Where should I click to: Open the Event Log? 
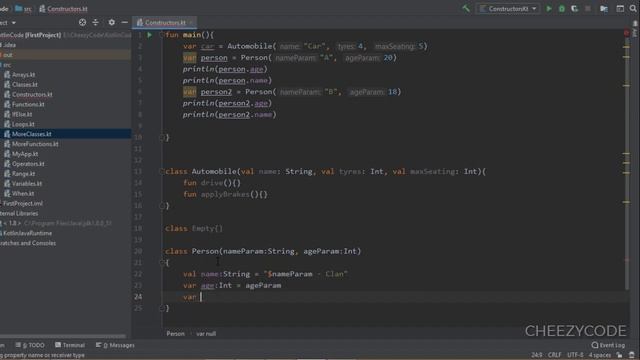click(x=608, y=345)
